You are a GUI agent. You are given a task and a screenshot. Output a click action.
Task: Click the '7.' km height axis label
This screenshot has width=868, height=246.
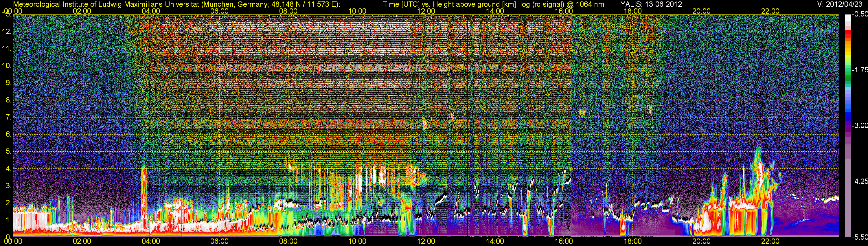[8, 117]
